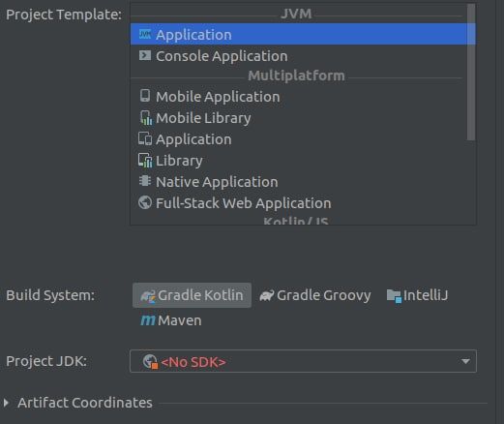Click the Console Application terminal icon

click(x=145, y=55)
